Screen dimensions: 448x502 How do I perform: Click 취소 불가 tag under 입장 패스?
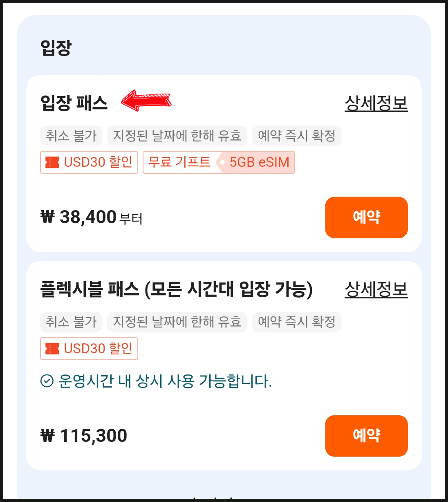pyautogui.click(x=71, y=136)
